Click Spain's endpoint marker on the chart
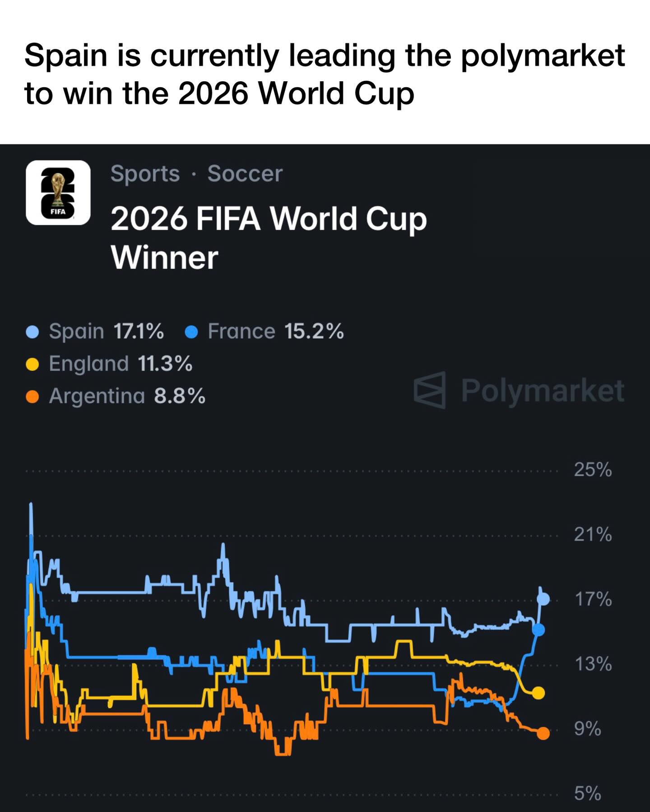650x812 pixels. [543, 599]
